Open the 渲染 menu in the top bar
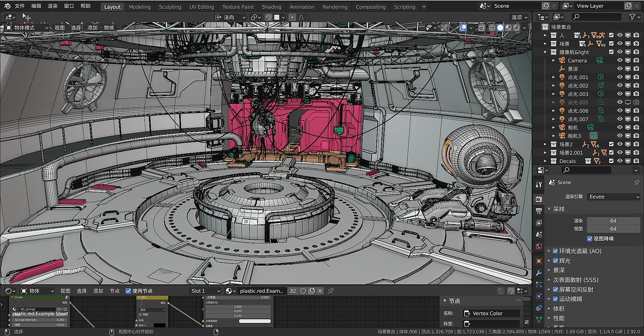 point(53,7)
